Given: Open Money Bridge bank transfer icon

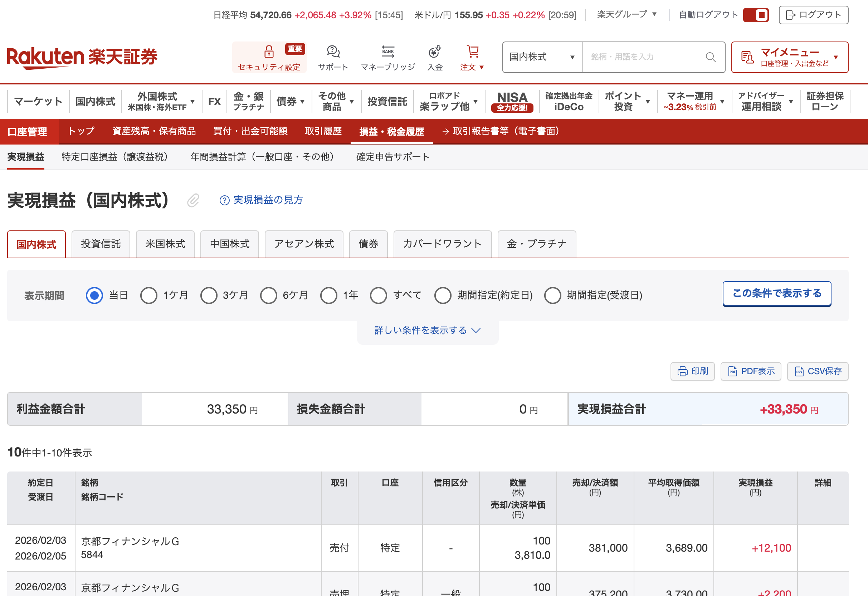Looking at the screenshot, I should tap(388, 52).
